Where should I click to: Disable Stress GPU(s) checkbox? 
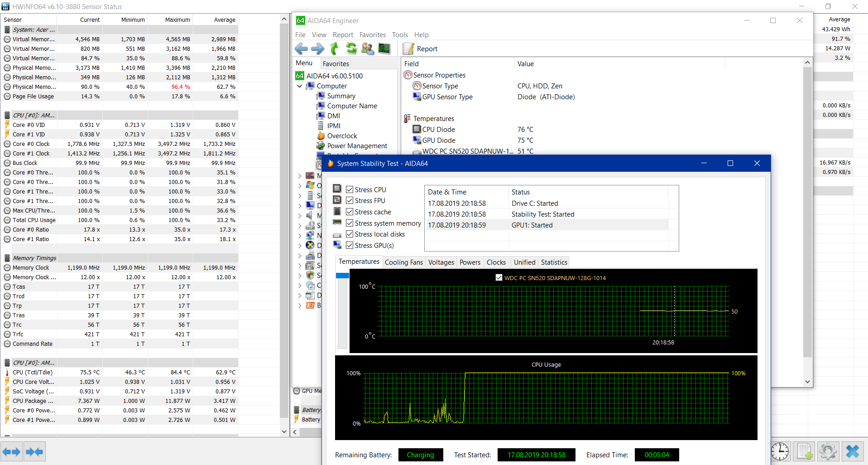coord(350,245)
